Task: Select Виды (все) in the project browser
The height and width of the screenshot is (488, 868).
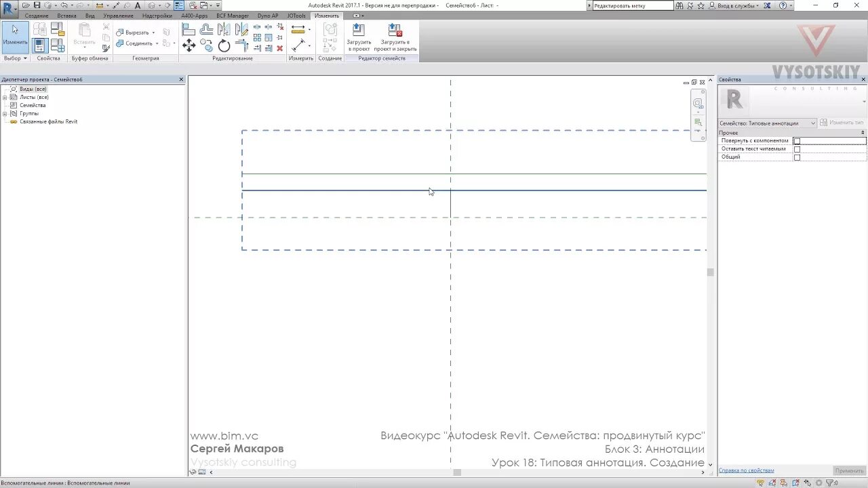Action: (33, 89)
